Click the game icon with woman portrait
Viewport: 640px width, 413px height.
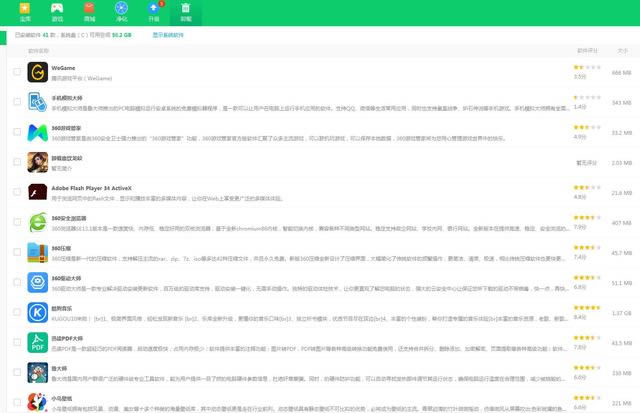pyautogui.click(x=38, y=162)
